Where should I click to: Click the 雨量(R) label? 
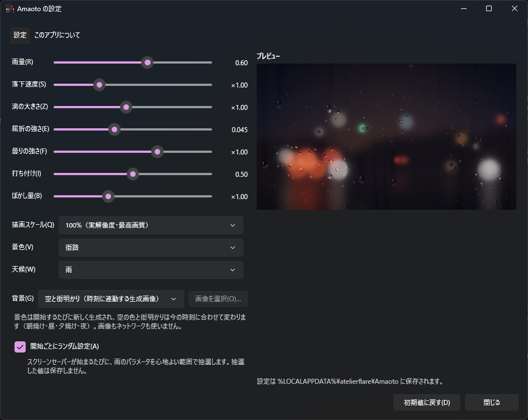(x=22, y=62)
